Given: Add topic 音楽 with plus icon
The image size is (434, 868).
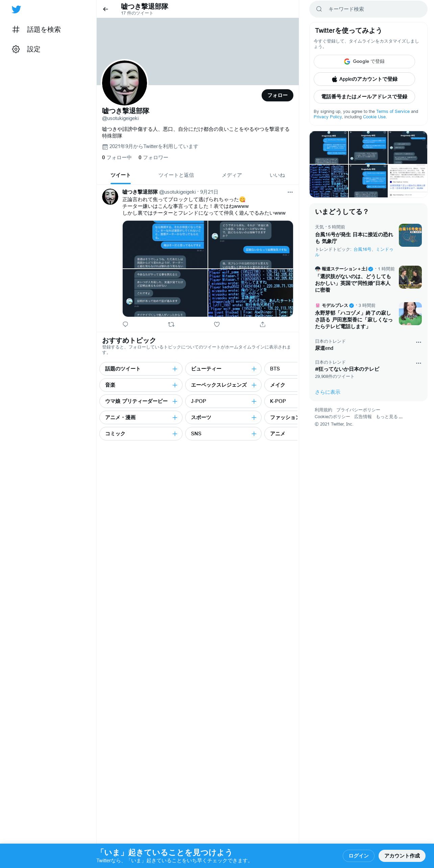Looking at the screenshot, I should click(175, 385).
